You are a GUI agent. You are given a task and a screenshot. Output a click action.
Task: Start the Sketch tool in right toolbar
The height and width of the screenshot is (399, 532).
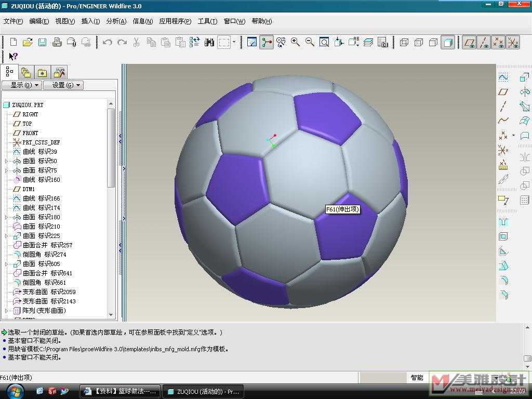coord(503,77)
